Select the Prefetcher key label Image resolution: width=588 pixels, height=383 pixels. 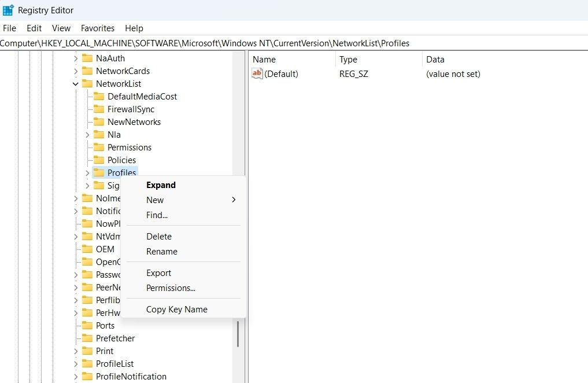pyautogui.click(x=115, y=338)
